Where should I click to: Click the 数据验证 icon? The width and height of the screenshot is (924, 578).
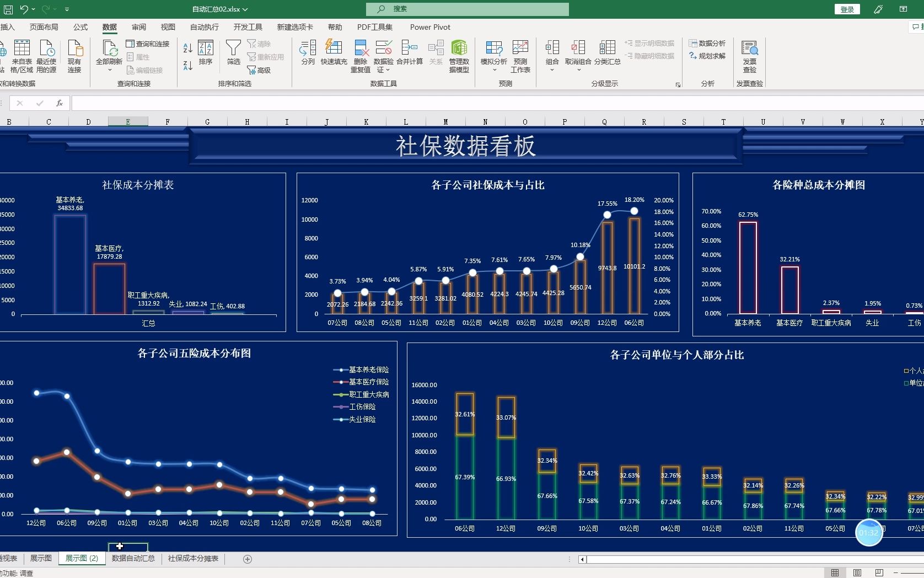(x=384, y=49)
